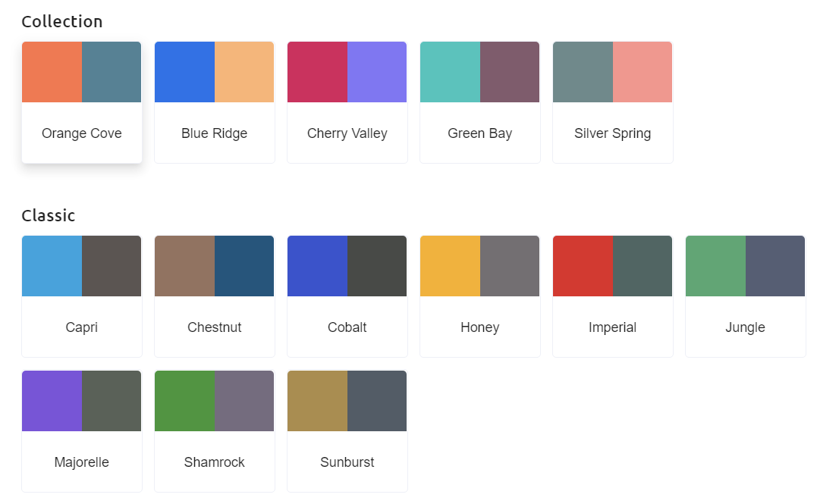The image size is (817, 504).
Task: Click the teal swatch of Green Bay
Action: pos(450,72)
